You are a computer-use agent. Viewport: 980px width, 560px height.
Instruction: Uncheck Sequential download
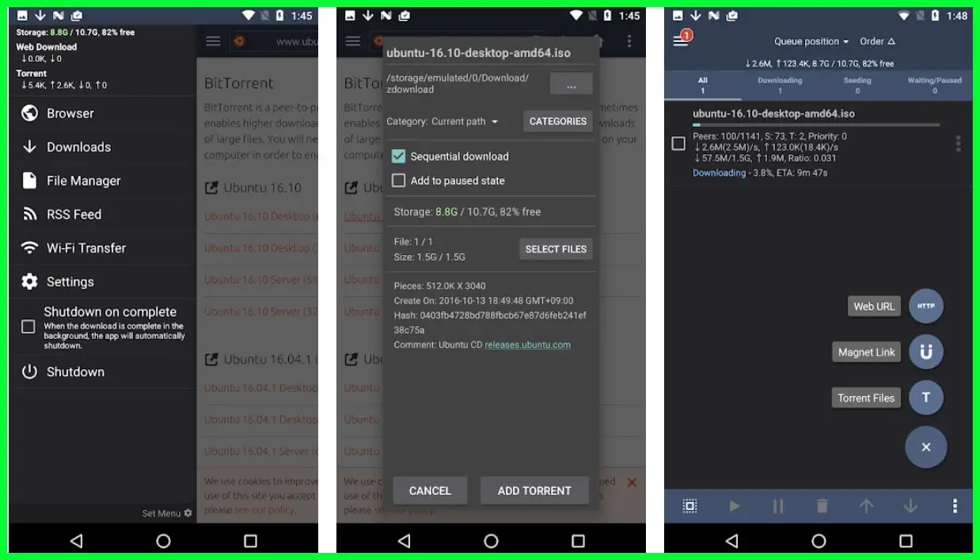pos(399,156)
